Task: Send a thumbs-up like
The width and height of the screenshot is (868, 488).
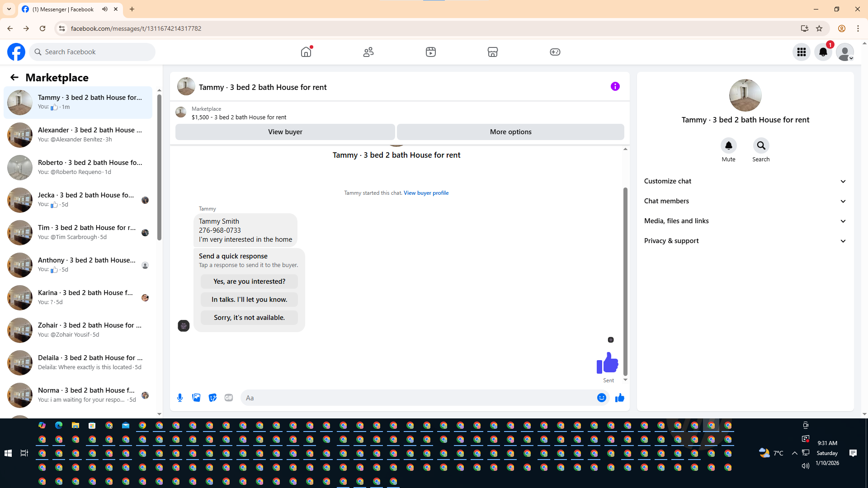Action: [x=619, y=398]
